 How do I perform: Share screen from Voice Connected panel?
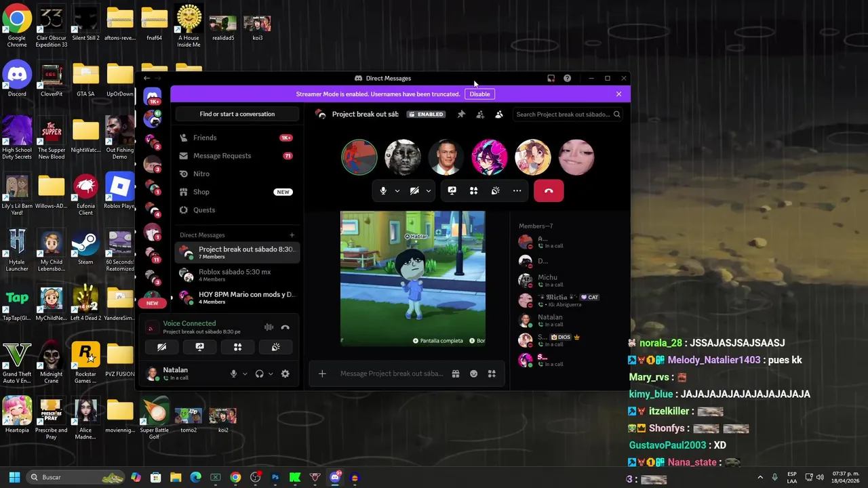pos(199,347)
